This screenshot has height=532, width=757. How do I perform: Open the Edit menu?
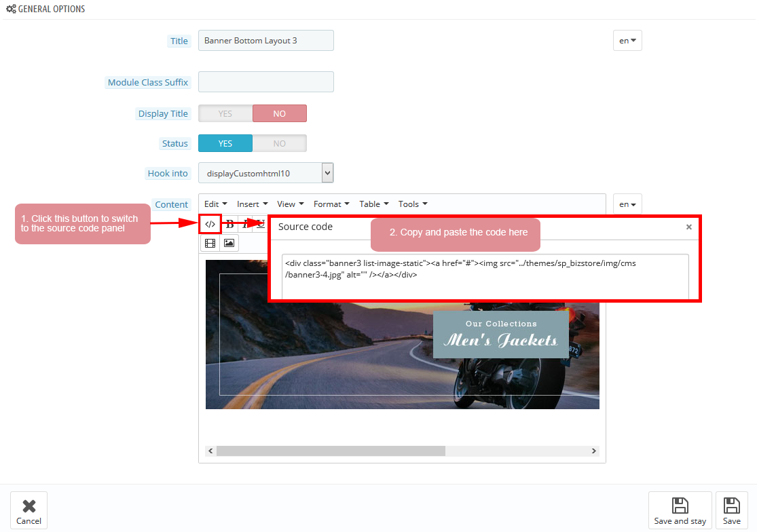click(x=215, y=204)
